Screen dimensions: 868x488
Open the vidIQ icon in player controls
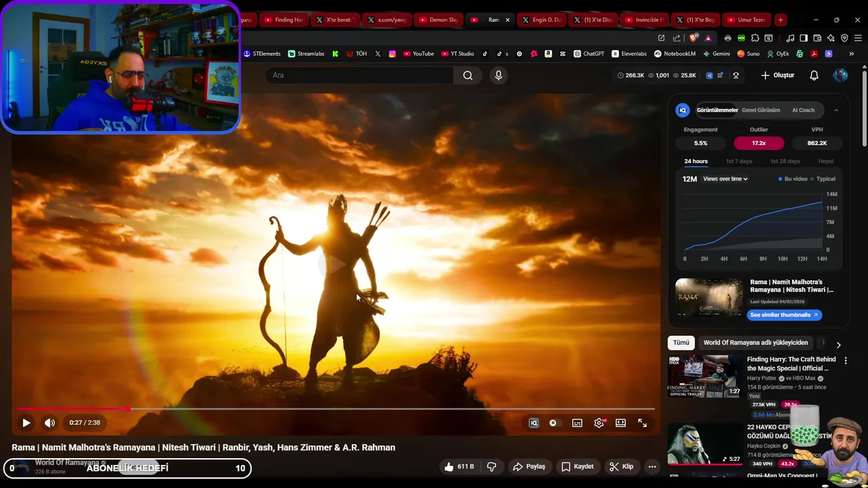(x=534, y=423)
